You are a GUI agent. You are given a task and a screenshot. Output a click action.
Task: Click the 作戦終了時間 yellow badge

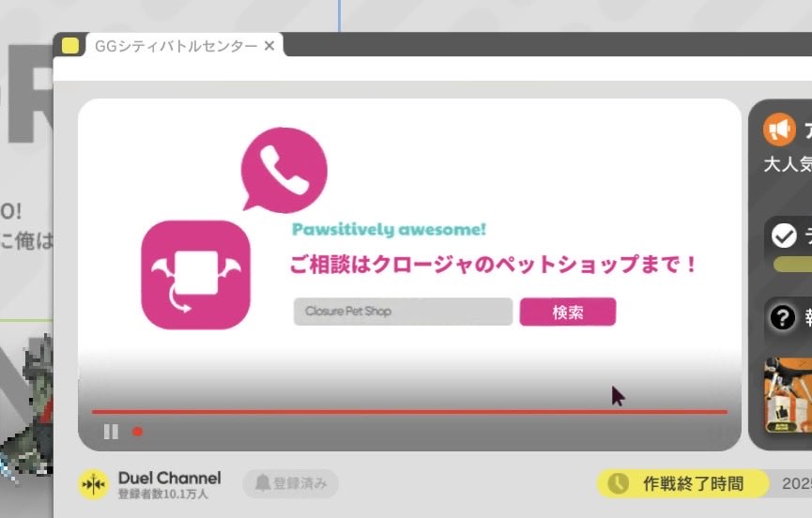tap(683, 484)
